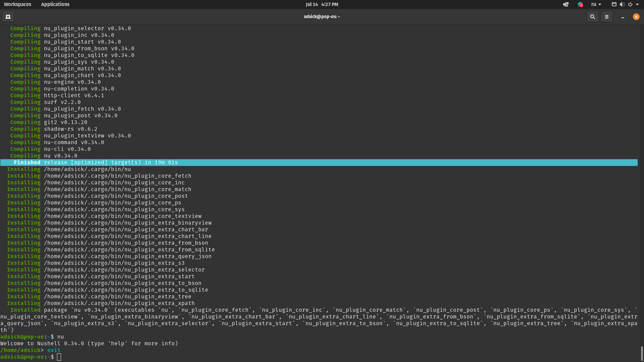This screenshot has width=644, height=362.
Task: Open the tray icon with the red notification badge
Action: pyautogui.click(x=580, y=4)
